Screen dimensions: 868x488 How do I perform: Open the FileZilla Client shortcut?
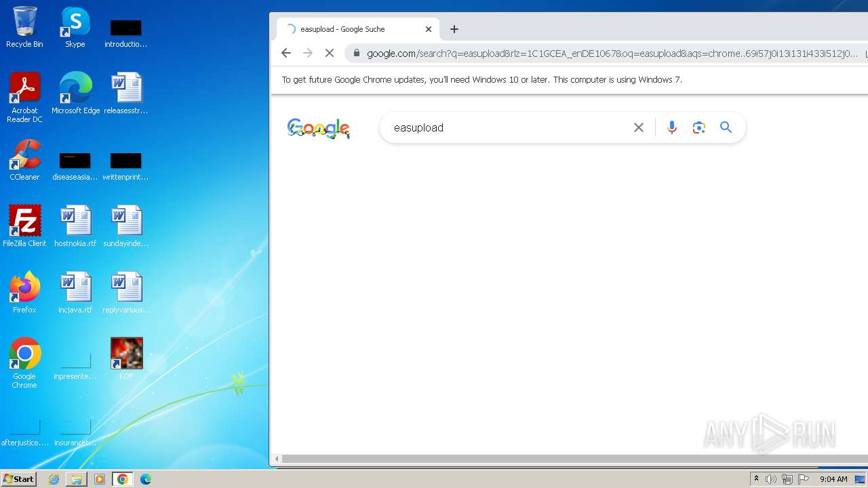[x=24, y=226]
